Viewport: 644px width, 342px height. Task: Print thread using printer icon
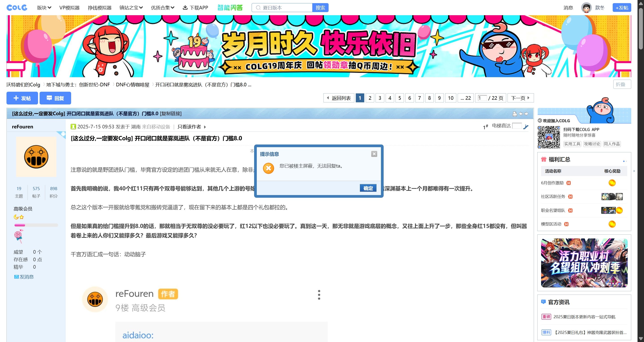pyautogui.click(x=514, y=114)
